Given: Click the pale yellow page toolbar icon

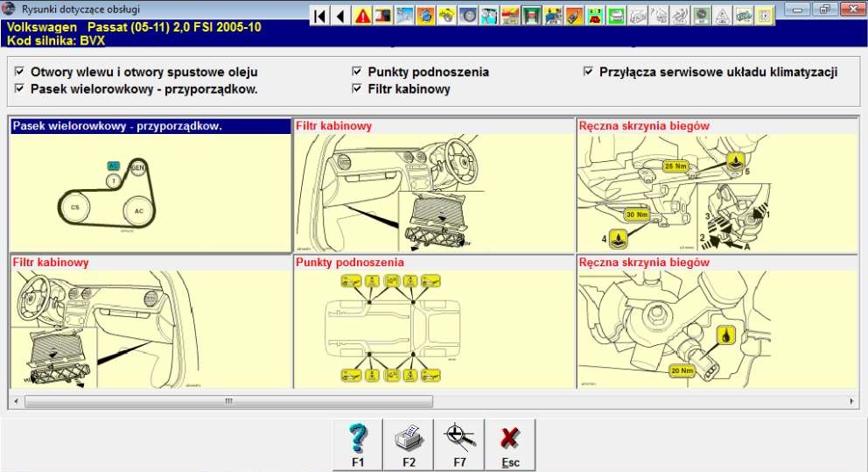Looking at the screenshot, I should pos(764,16).
